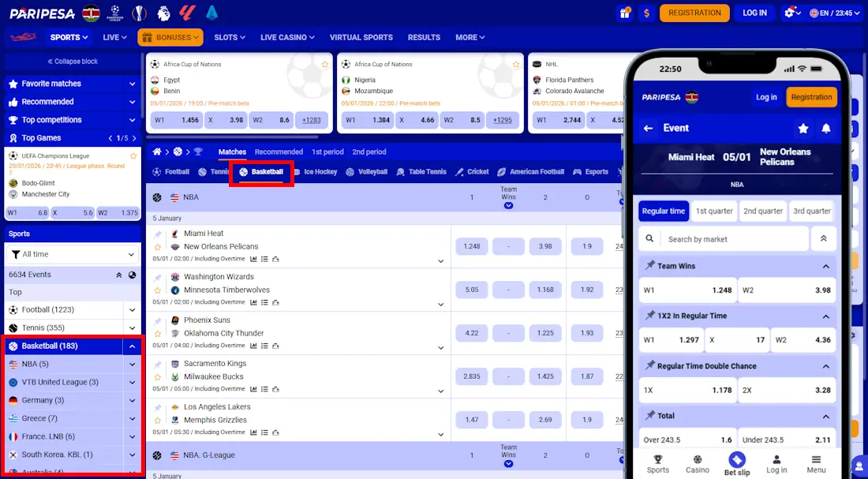Image resolution: width=868 pixels, height=479 pixels.
Task: Open the All time filter dropdown
Action: coord(72,255)
